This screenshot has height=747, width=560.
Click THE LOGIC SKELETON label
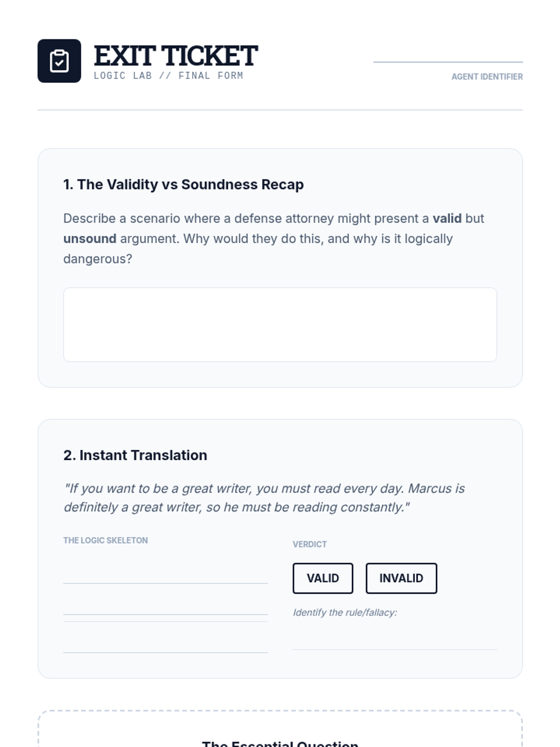point(105,540)
